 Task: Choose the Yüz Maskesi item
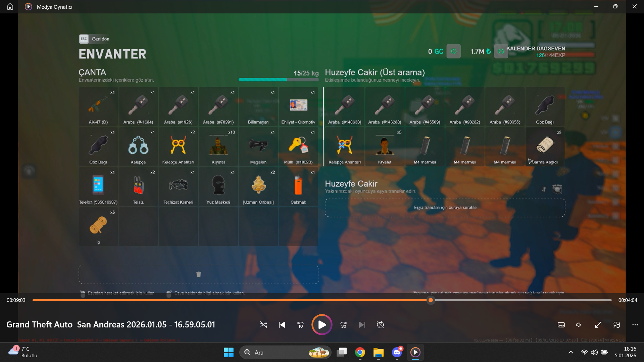pyautogui.click(x=218, y=187)
